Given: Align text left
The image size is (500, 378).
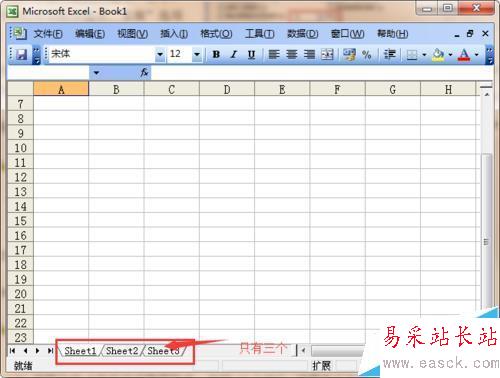Looking at the screenshot, I should click(x=274, y=54).
